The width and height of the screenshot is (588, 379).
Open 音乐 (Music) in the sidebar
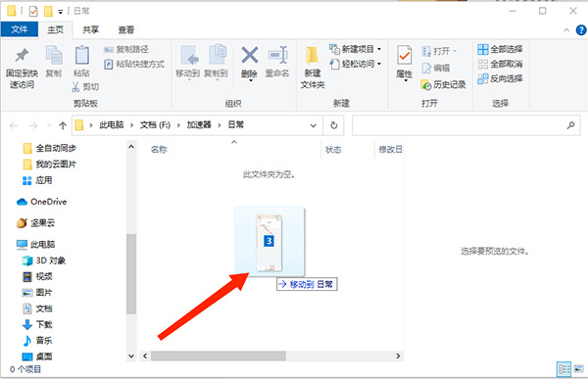37,341
